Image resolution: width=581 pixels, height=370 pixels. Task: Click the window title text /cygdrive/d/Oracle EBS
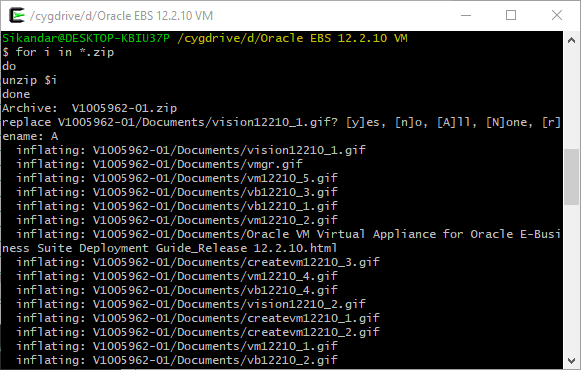tap(121, 16)
